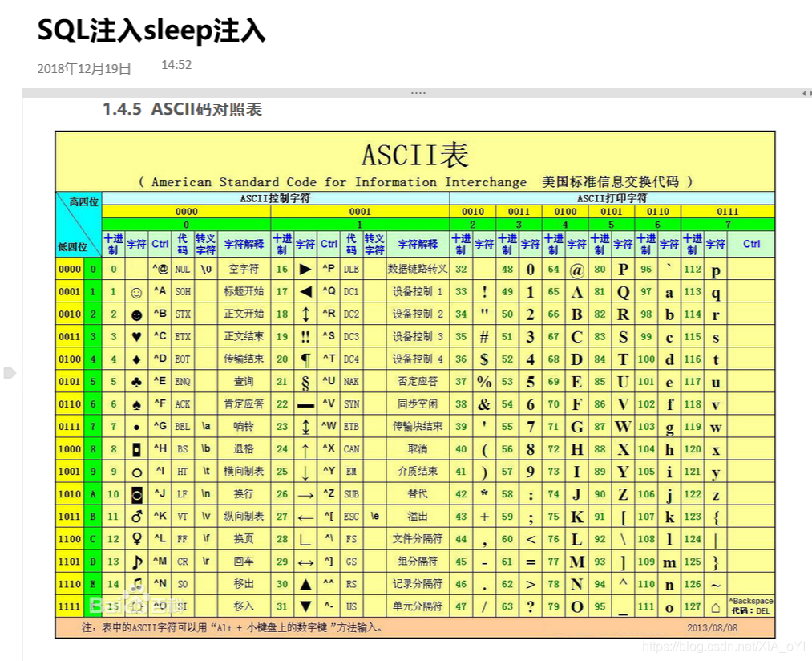
Task: Grab the note container dotted handle
Action: click(418, 93)
